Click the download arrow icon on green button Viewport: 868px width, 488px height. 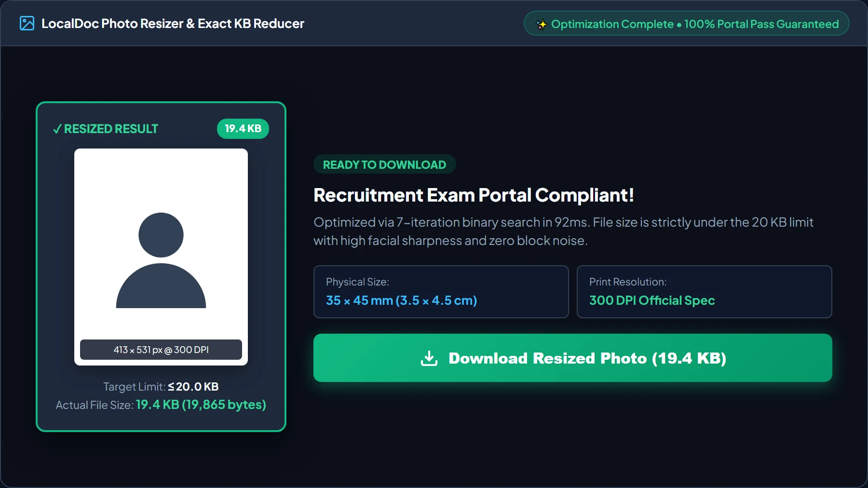click(x=429, y=358)
